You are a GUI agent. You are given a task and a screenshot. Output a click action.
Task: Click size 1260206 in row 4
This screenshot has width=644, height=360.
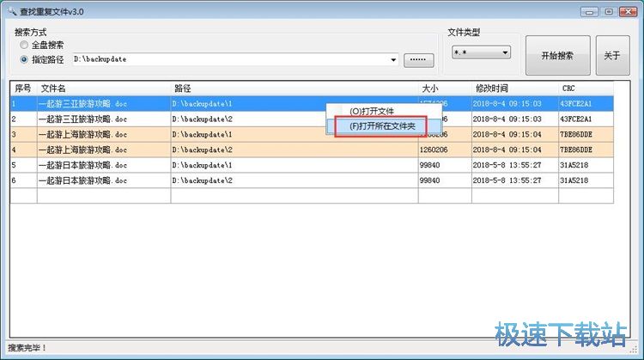coord(434,150)
